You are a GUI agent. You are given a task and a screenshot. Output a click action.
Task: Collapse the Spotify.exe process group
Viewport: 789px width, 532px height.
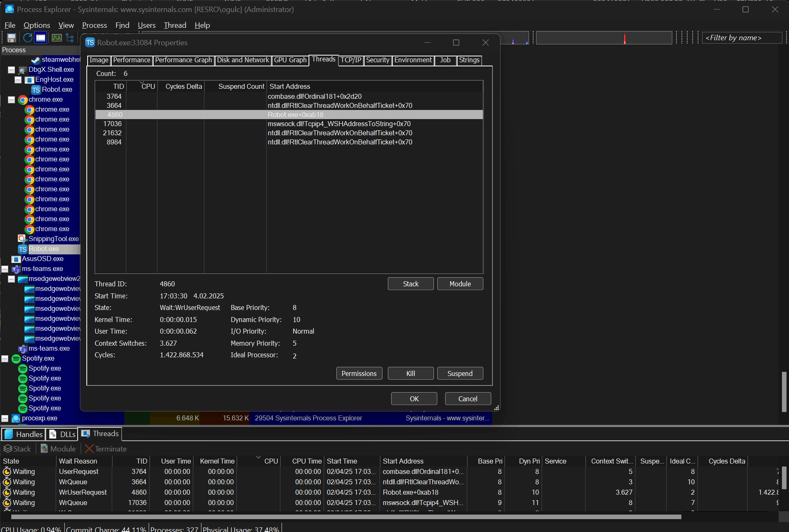pyautogui.click(x=5, y=359)
